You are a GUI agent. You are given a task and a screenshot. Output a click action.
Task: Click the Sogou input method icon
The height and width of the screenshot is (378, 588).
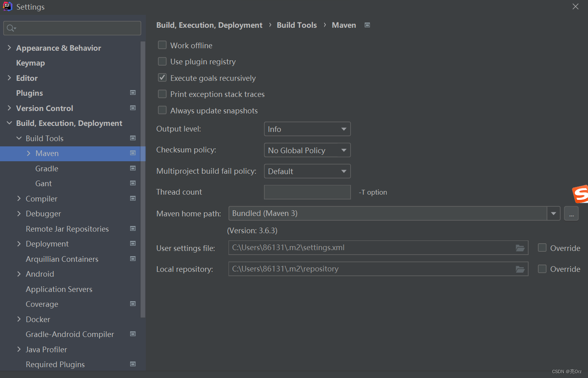pyautogui.click(x=580, y=194)
